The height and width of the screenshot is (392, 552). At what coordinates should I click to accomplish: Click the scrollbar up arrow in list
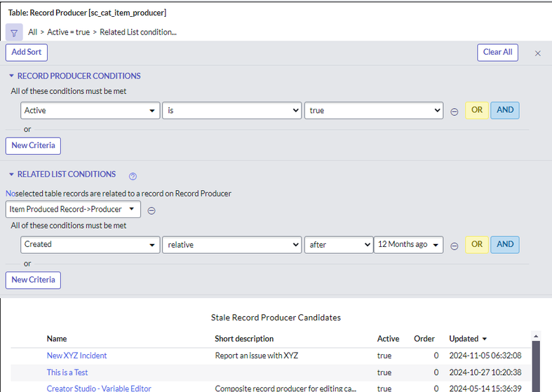(536, 337)
